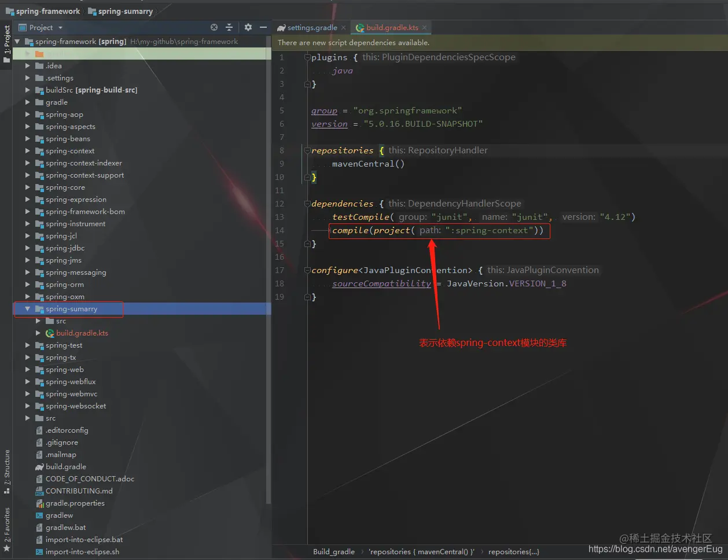Select the .mailmap file icon
The image size is (728, 560).
[x=39, y=455]
